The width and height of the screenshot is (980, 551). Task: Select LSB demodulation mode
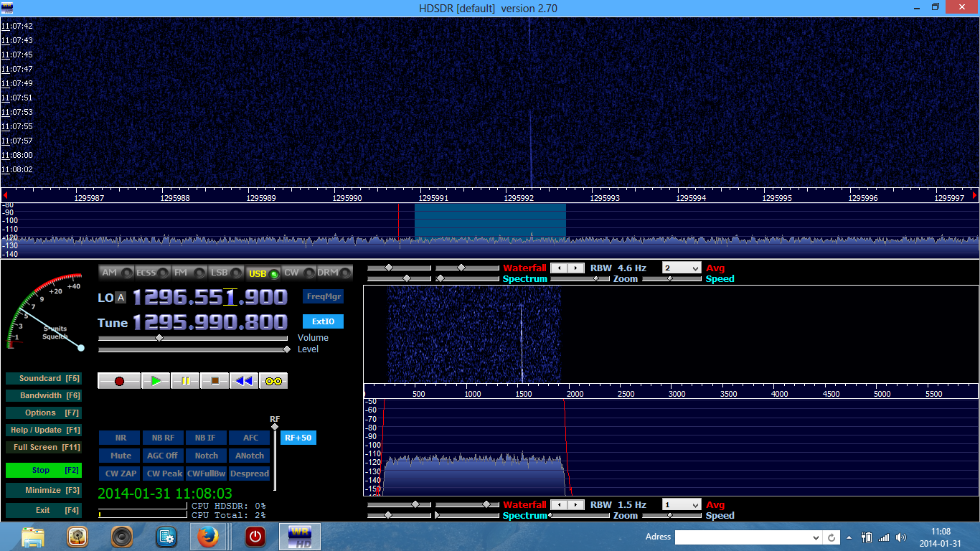[x=226, y=273]
